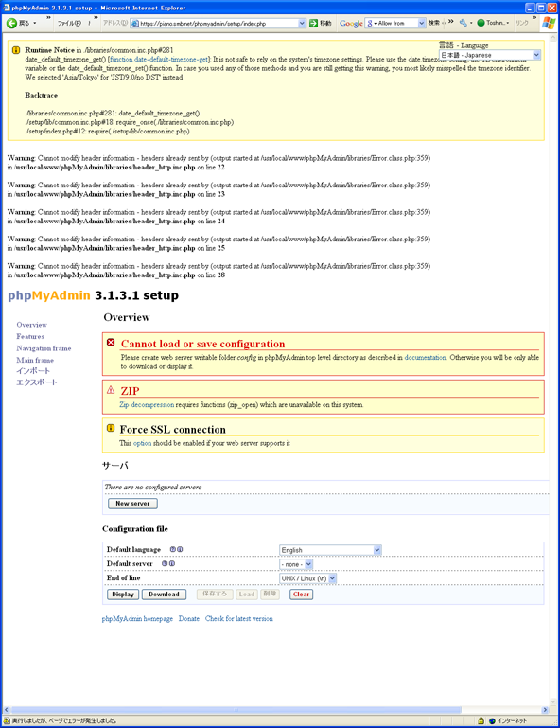Open Features in the left navigation
This screenshot has width=560, height=728.
coord(30,336)
